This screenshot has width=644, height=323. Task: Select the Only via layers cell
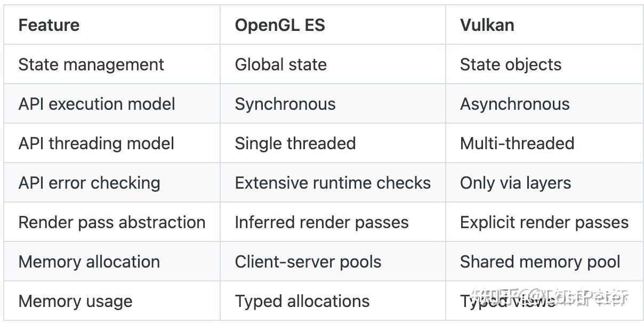515,183
